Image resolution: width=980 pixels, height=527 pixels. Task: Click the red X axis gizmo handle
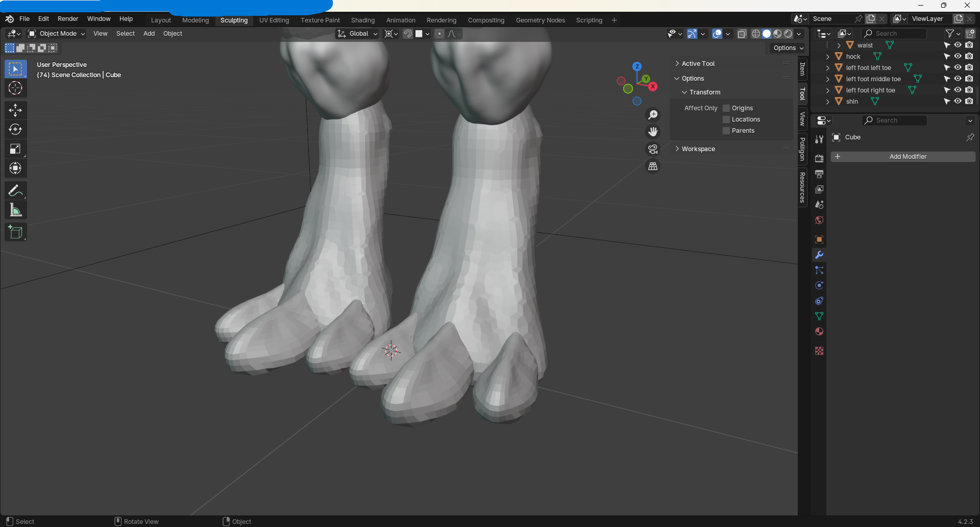[653, 86]
